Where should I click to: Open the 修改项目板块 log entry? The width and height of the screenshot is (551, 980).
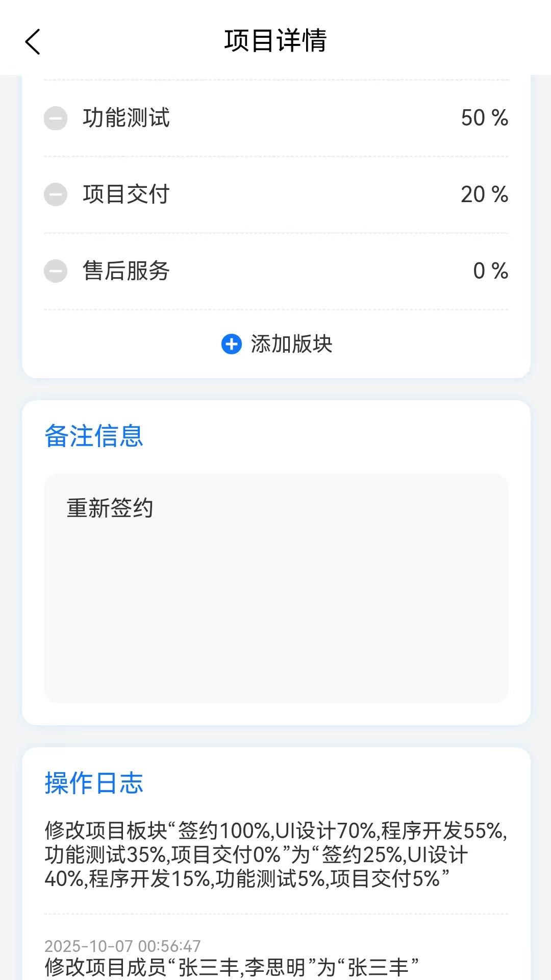(x=275, y=855)
